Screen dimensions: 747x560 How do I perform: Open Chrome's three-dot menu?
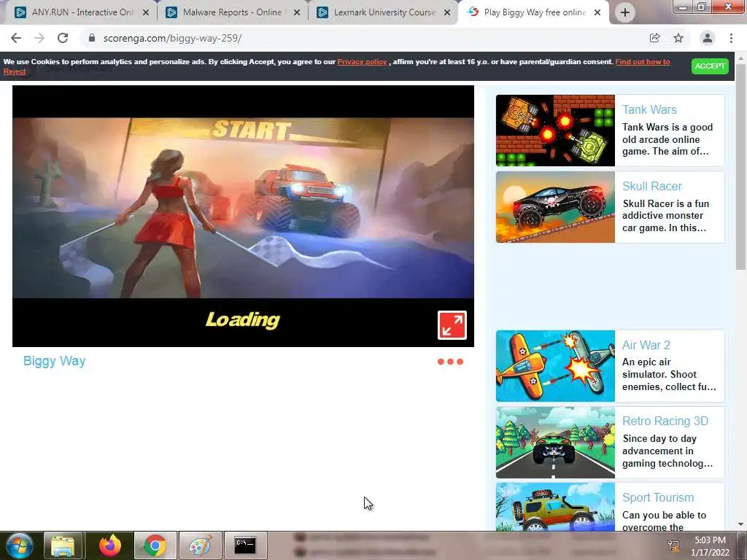click(731, 38)
